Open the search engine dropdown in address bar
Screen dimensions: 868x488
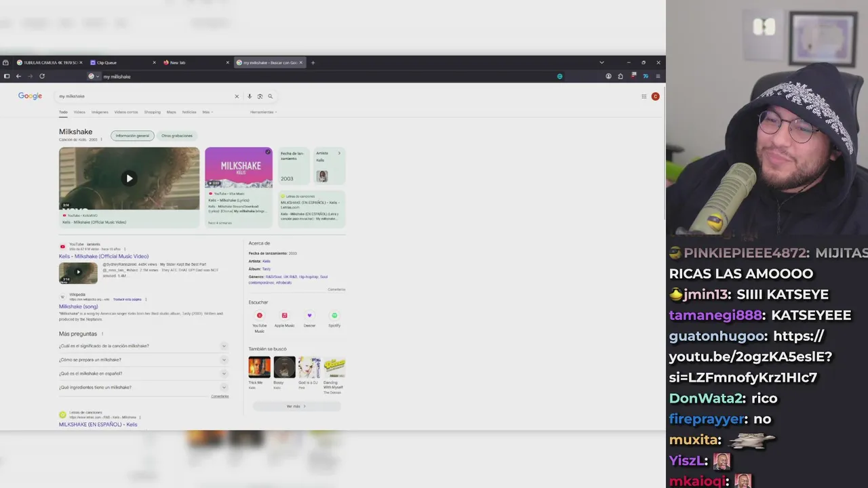[94, 77]
